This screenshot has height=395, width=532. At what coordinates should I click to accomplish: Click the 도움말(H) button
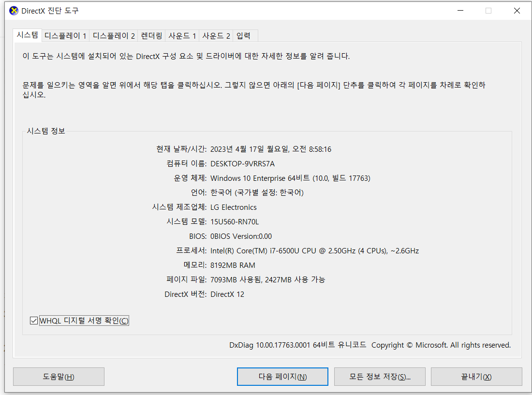coord(58,377)
